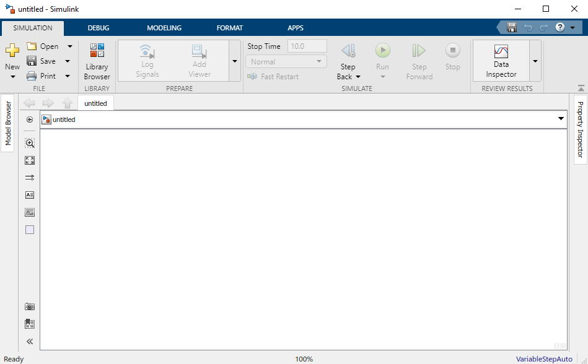Screen dimensions: 588x364
Task: Click the Print button
Action: [x=42, y=76]
